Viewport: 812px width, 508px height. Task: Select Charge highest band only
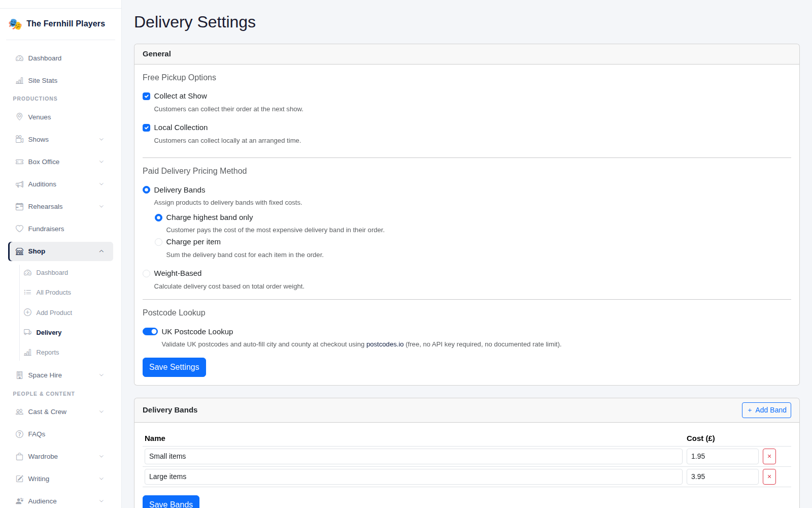click(x=158, y=217)
